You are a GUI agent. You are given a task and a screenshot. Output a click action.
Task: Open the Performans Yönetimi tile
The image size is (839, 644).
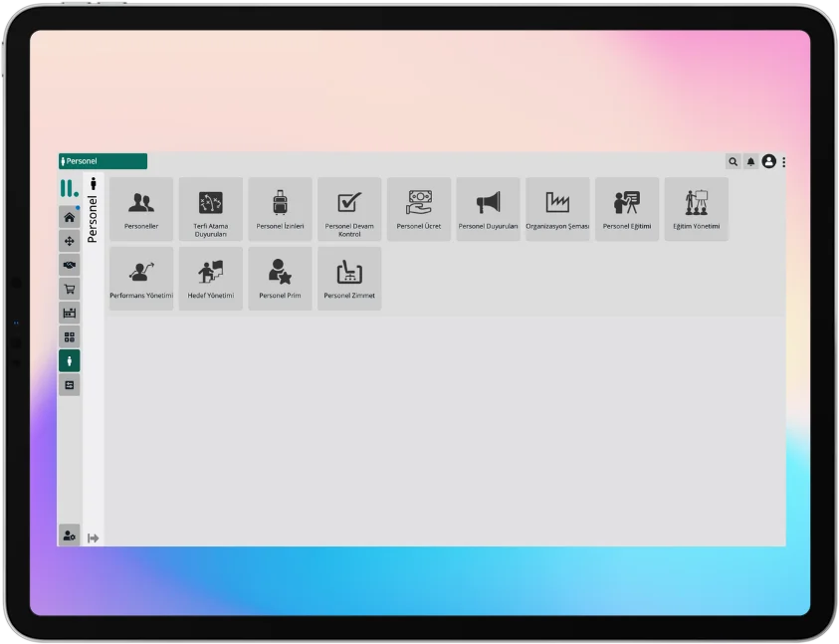pyautogui.click(x=141, y=279)
